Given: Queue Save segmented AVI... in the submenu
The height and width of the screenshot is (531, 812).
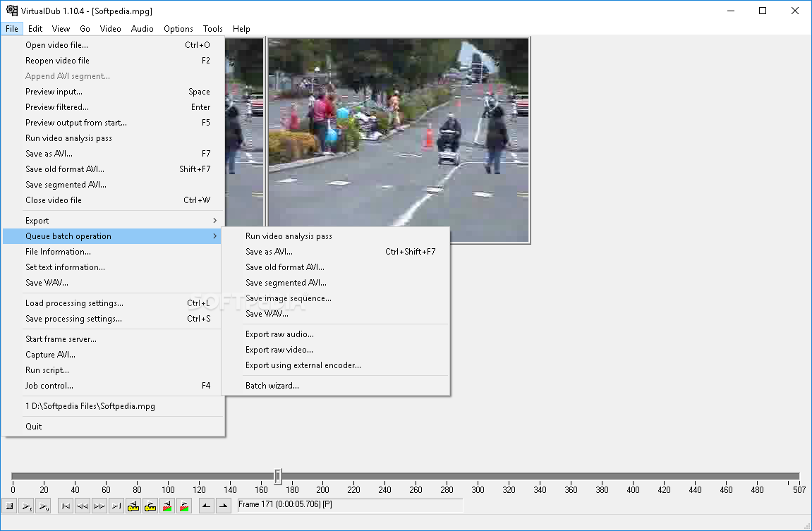Looking at the screenshot, I should point(336,283).
